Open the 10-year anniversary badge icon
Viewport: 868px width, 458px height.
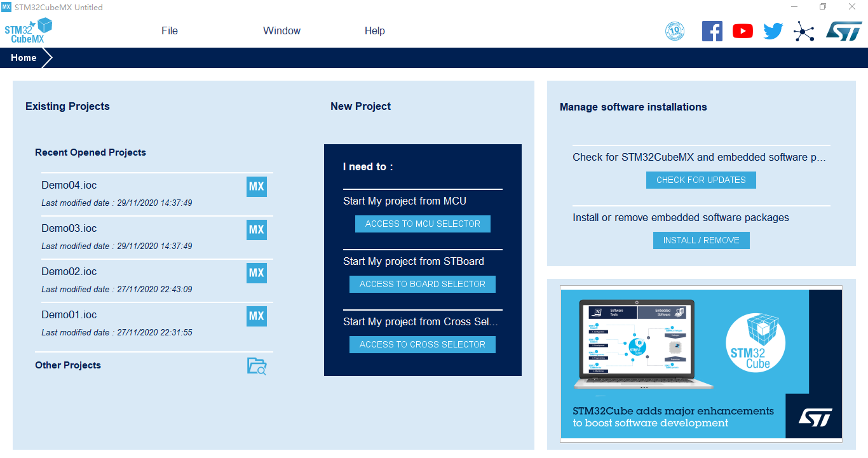click(x=675, y=31)
